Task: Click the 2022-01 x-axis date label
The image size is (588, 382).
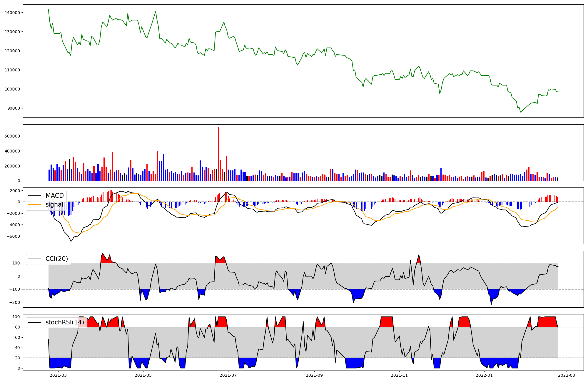Action: [484, 375]
